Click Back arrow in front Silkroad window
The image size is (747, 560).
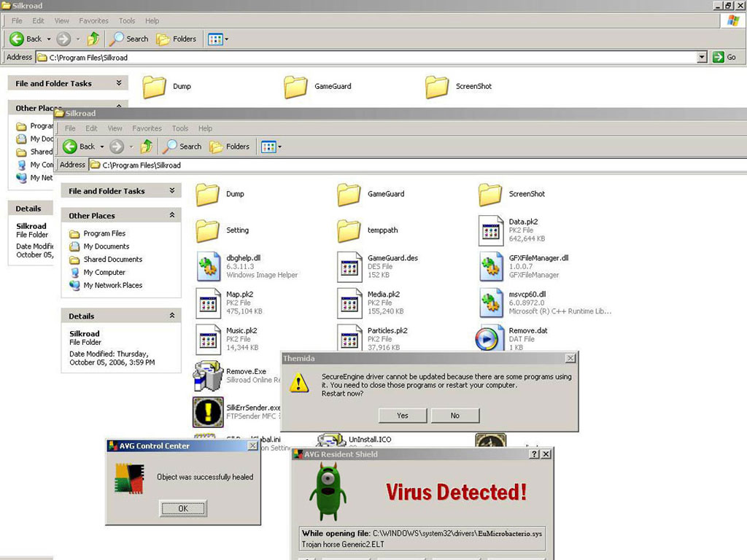pos(70,147)
